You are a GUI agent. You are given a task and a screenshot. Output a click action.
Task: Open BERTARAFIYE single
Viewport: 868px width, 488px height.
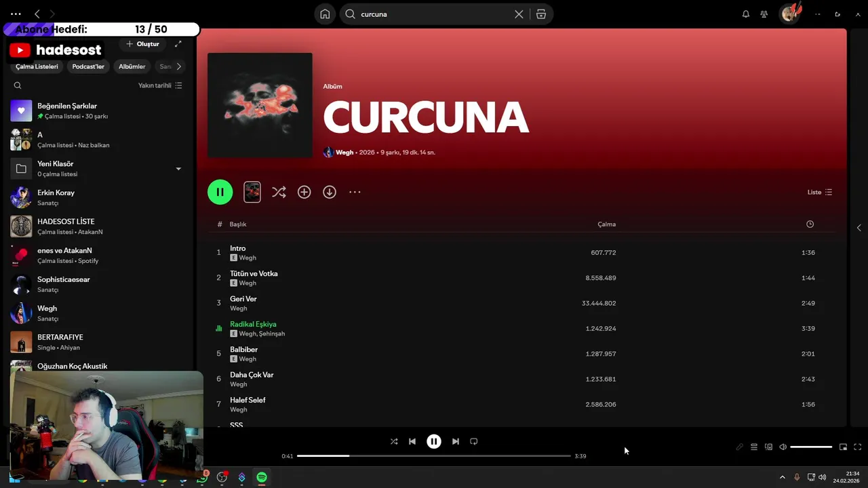pyautogui.click(x=97, y=342)
